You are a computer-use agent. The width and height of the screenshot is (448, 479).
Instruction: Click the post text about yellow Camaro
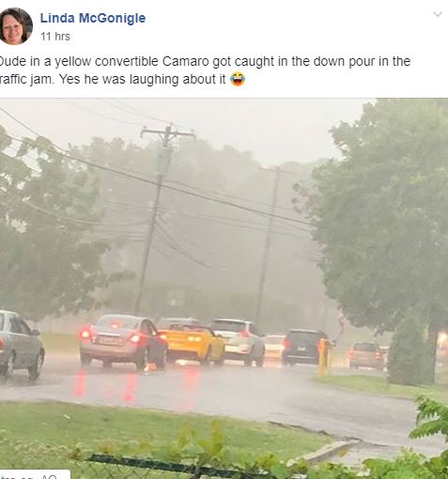pos(205,70)
